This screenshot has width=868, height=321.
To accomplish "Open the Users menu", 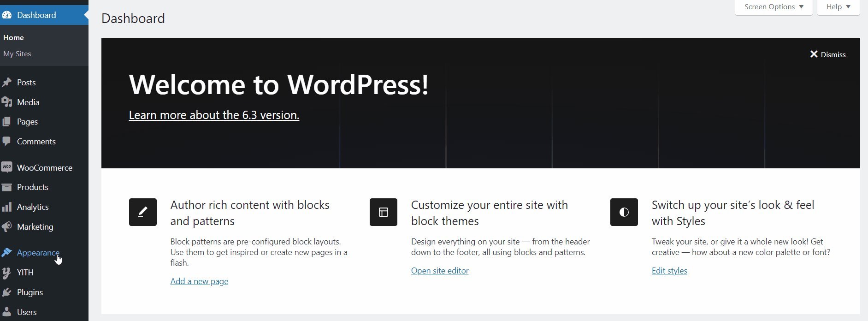I will pyautogui.click(x=44, y=312).
